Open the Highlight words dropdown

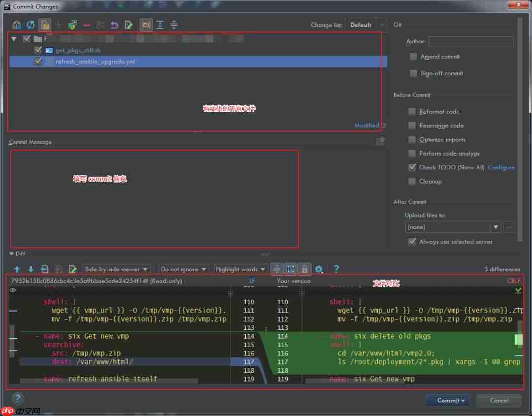[x=240, y=269]
